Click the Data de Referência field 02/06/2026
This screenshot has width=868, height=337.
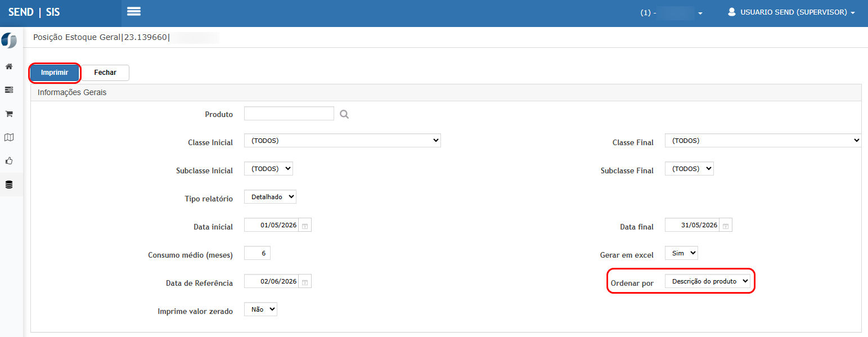pyautogui.click(x=272, y=281)
